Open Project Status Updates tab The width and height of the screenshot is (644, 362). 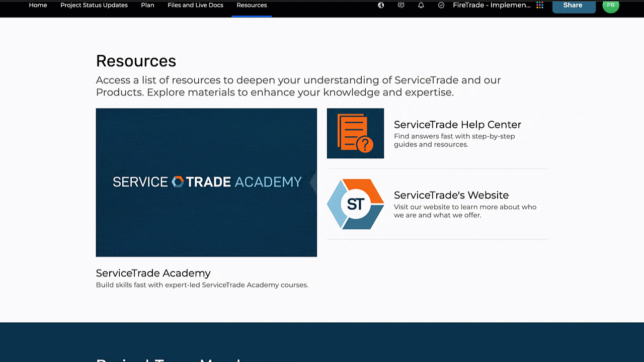(94, 5)
